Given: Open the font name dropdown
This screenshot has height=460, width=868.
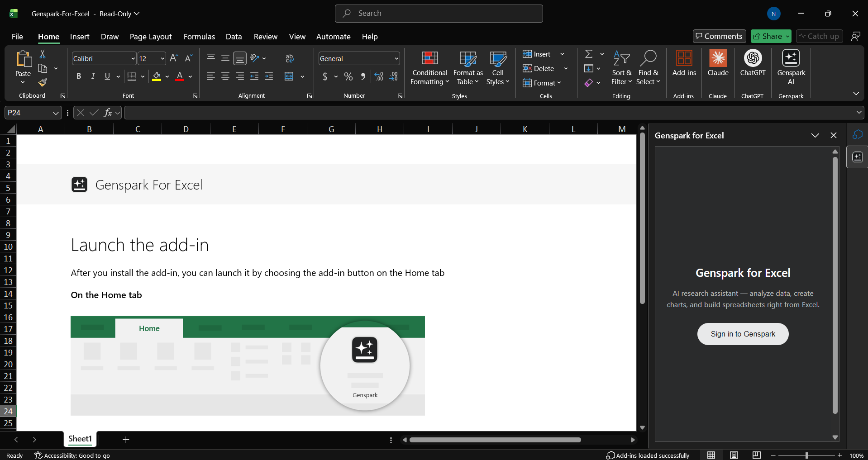Looking at the screenshot, I should point(133,58).
